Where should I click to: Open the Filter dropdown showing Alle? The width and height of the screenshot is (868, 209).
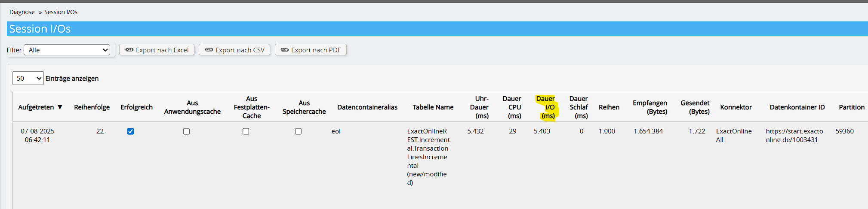click(x=67, y=50)
